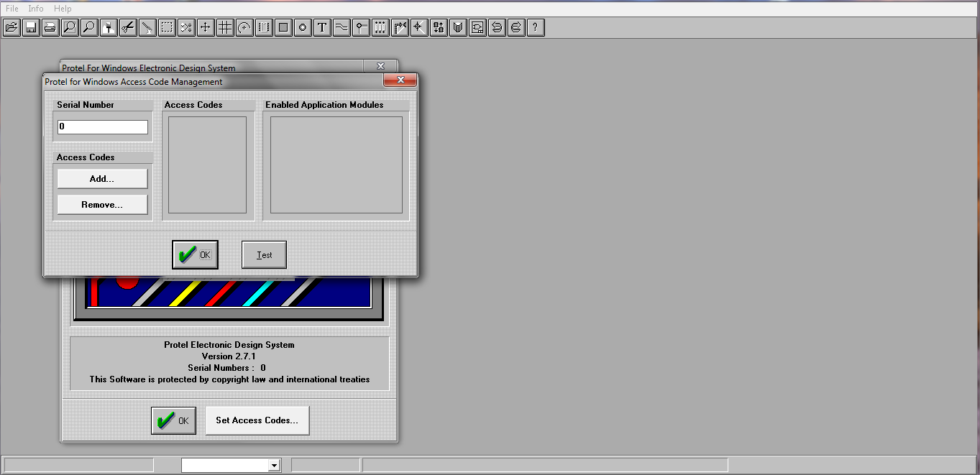
Task: Click the crosshair ratsnest toolbar icon
Action: [418, 27]
